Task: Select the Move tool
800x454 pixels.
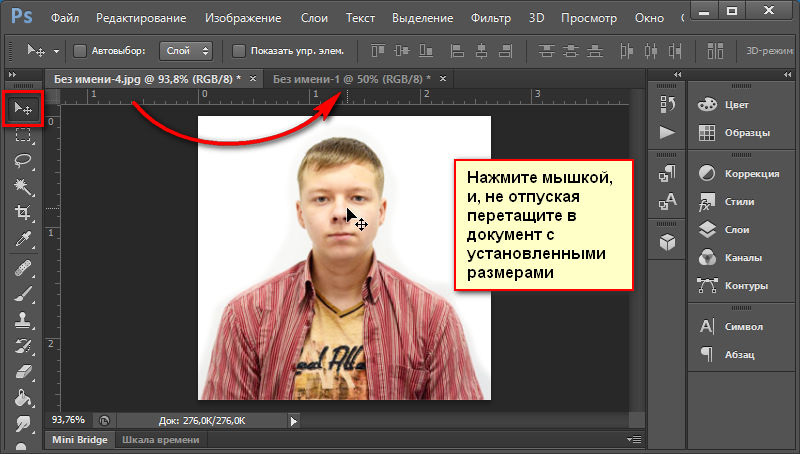Action: click(x=23, y=108)
